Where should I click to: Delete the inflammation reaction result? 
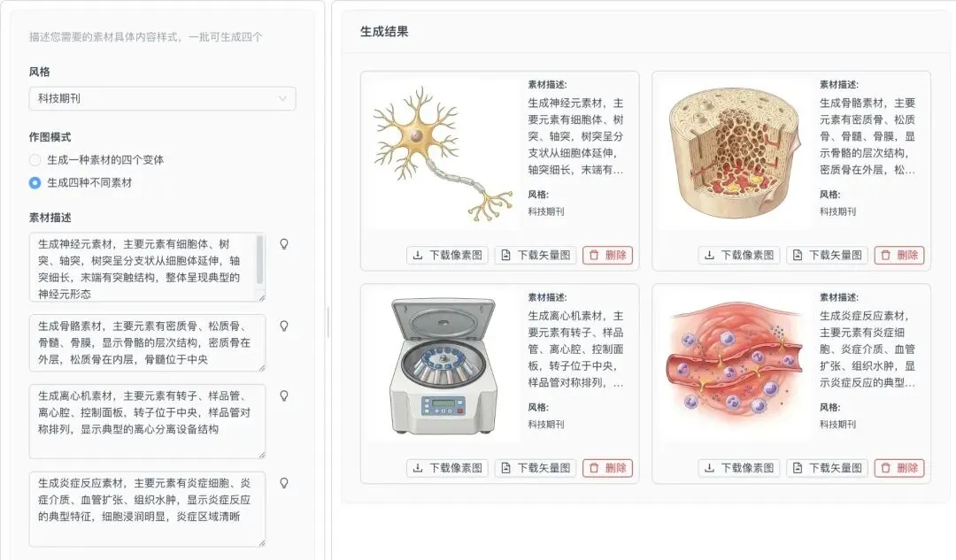coord(899,468)
